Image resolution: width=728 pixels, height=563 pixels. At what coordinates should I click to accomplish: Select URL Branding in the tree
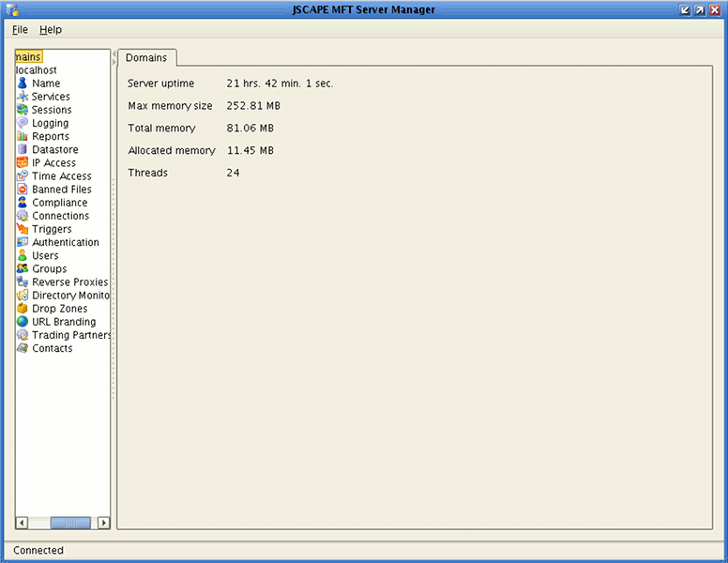pyautogui.click(x=64, y=322)
